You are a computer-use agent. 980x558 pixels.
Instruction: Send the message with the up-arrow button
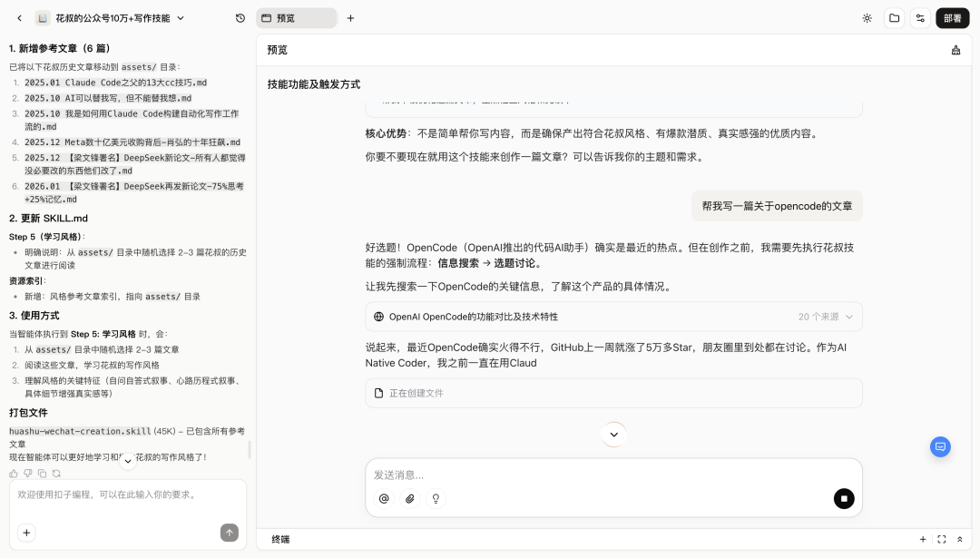coord(230,533)
